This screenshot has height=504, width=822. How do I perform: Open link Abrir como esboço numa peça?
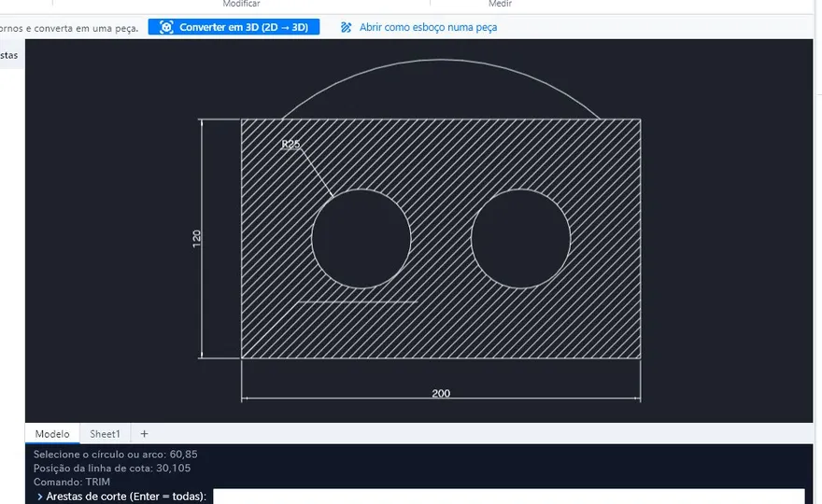tap(428, 27)
